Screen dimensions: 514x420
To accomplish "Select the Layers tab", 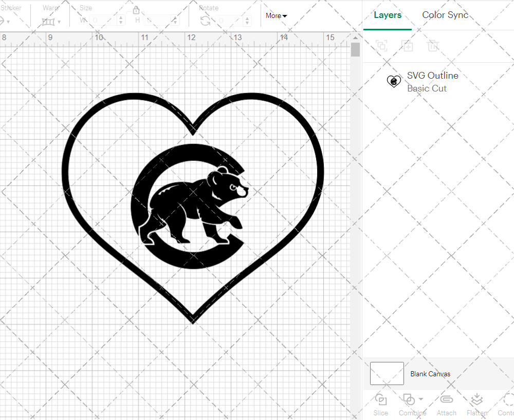I will click(x=388, y=15).
